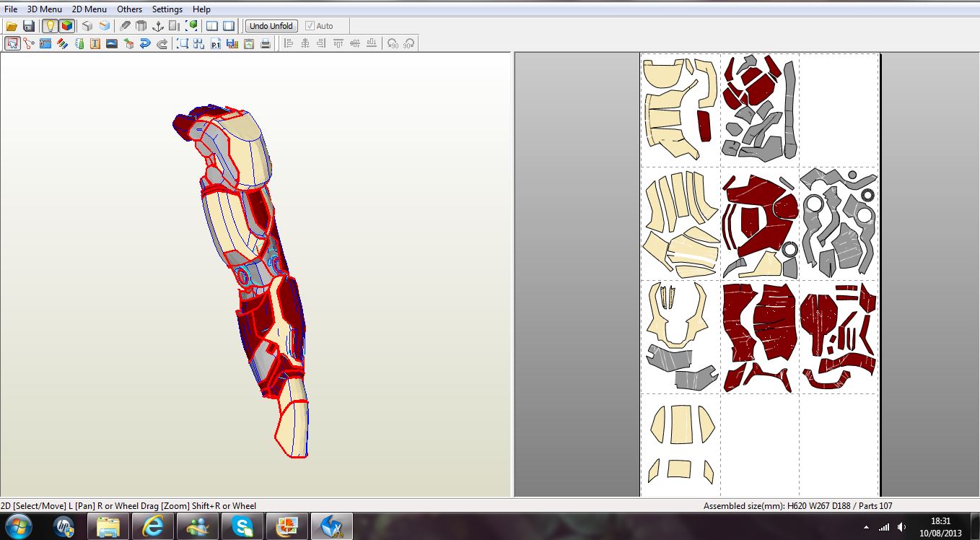Click the mirror panel icon next to anchor
The width and height of the screenshot is (980, 540).
175,26
